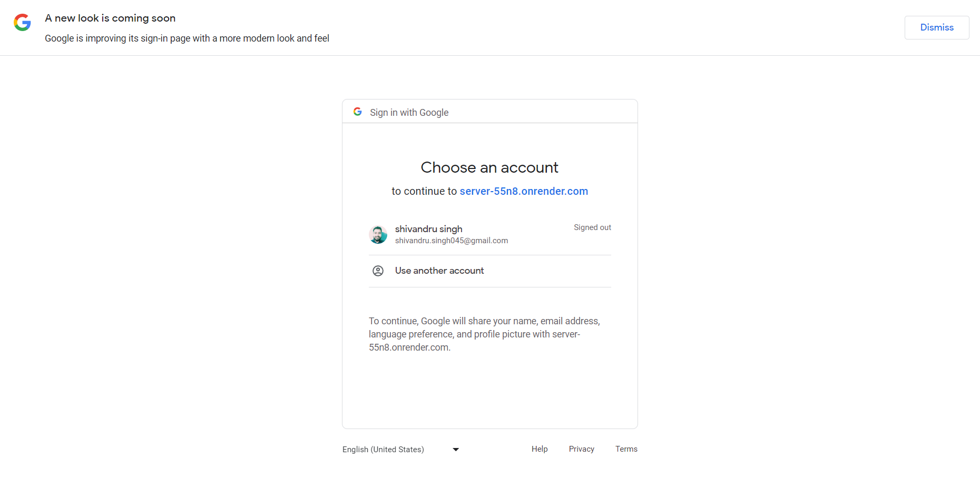Screen dimensions: 980x488
Task: Click the language dropdown arrow
Action: coord(456,450)
